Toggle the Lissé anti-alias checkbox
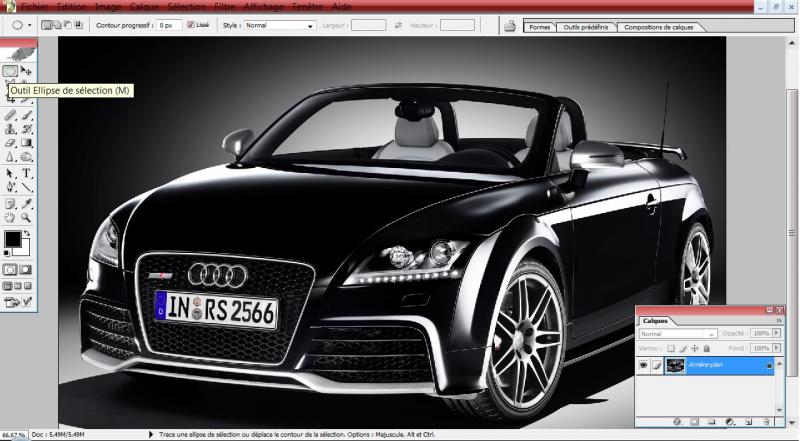 [x=191, y=24]
